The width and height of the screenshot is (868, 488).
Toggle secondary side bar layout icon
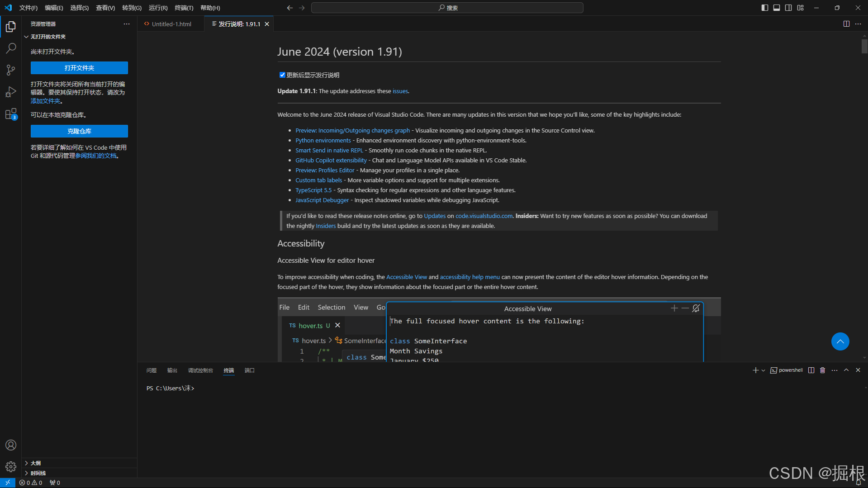click(x=788, y=8)
